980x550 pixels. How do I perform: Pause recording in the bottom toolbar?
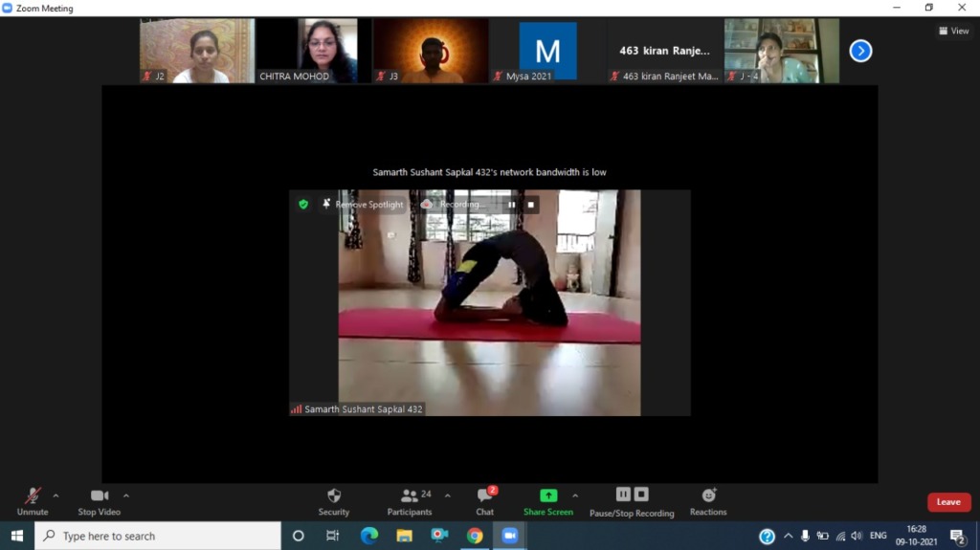pos(623,494)
